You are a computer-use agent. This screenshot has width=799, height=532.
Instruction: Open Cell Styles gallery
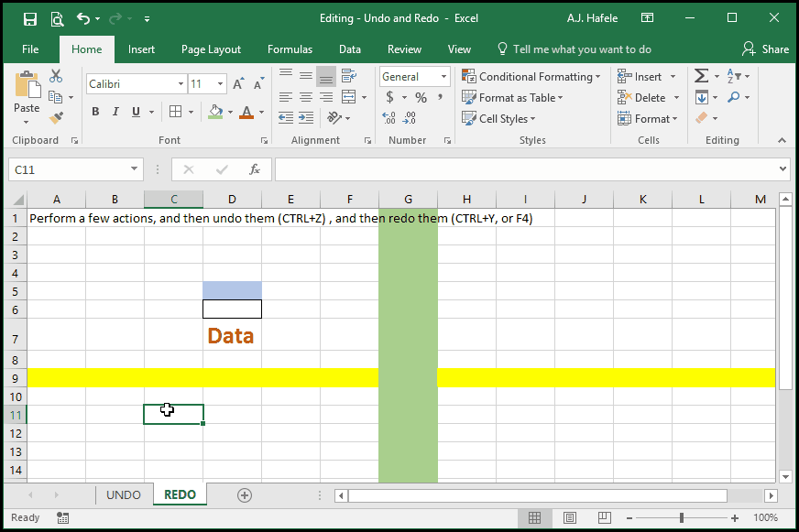point(498,119)
